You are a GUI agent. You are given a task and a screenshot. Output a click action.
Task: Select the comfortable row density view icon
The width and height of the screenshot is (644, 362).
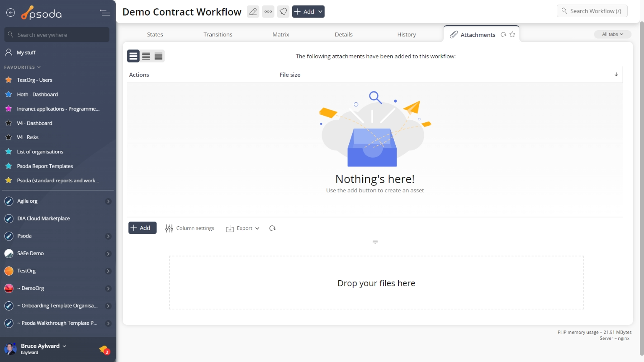[x=133, y=56]
